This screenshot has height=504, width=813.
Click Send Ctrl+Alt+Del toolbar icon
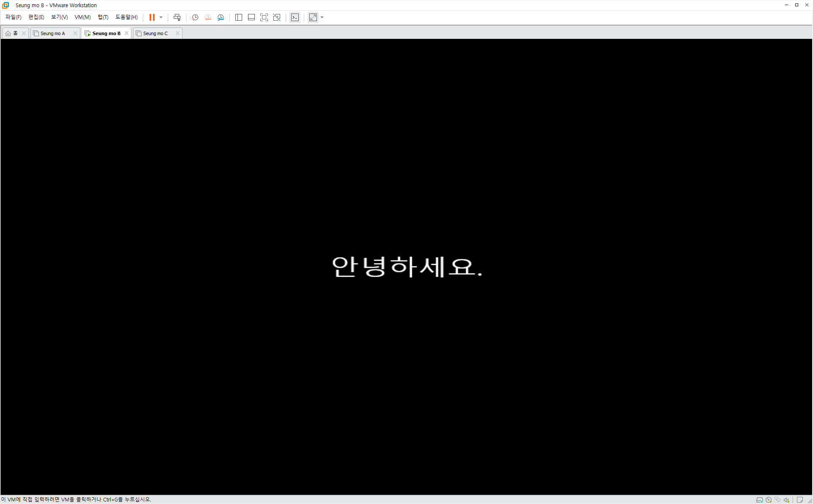click(177, 17)
